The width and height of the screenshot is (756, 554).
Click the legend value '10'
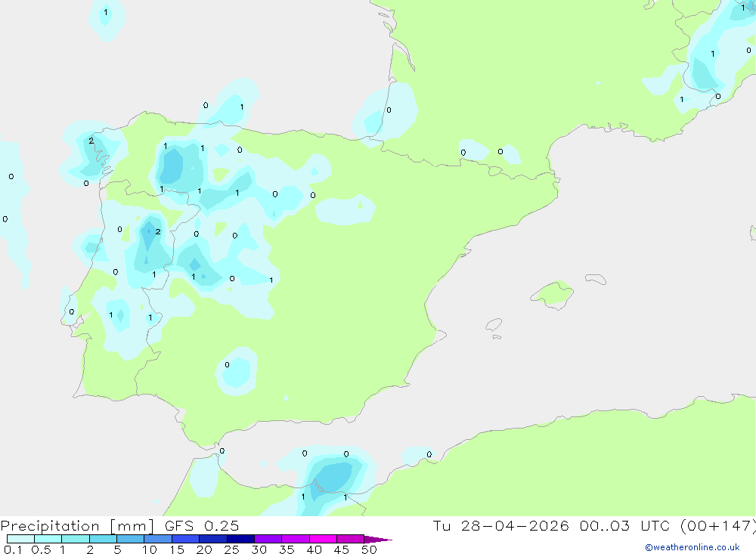(x=150, y=549)
